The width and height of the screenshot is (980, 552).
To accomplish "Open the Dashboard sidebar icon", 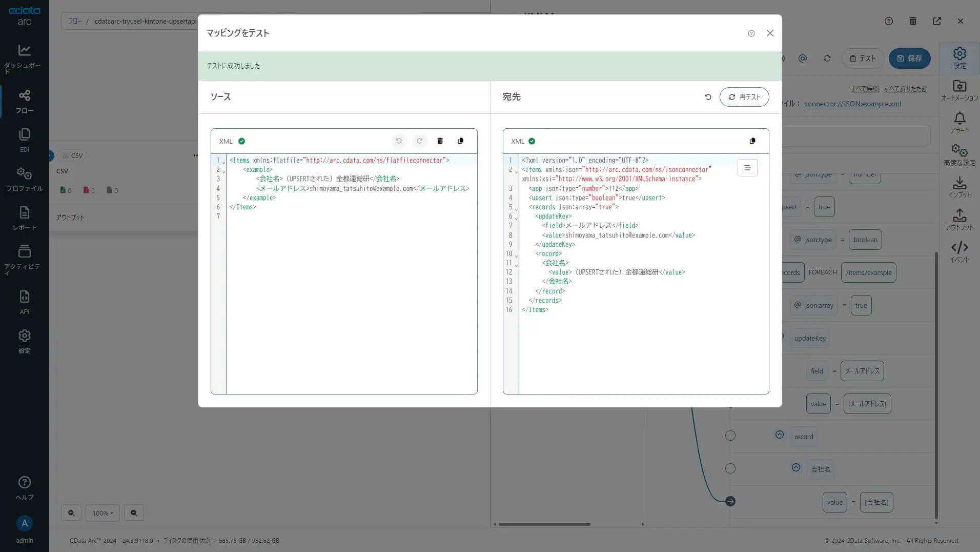I will pyautogui.click(x=24, y=58).
